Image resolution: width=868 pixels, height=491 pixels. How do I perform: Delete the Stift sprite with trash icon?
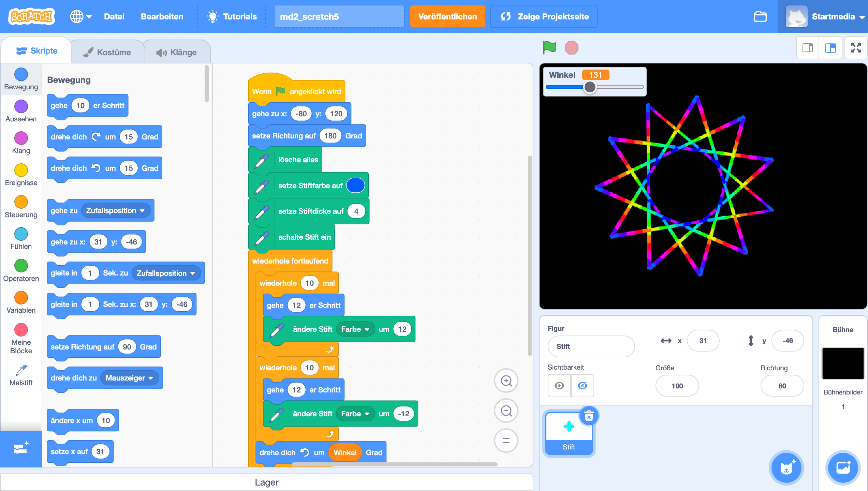click(589, 416)
